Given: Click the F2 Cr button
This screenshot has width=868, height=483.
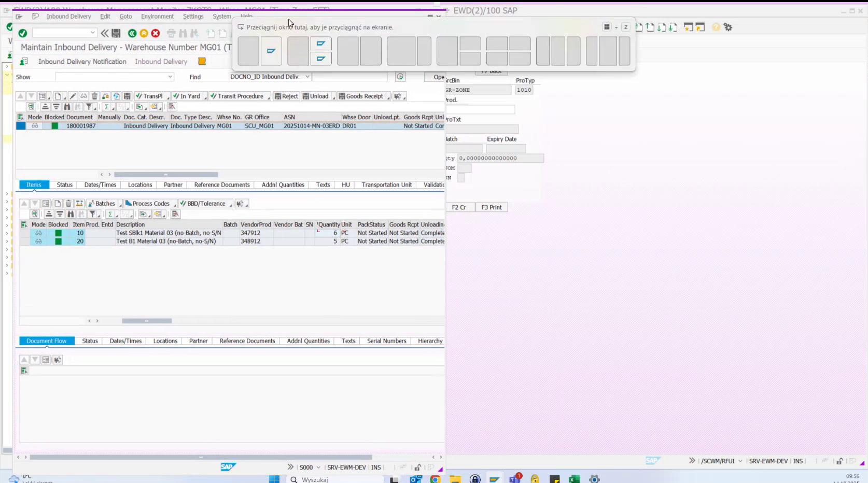Looking at the screenshot, I should point(459,207).
